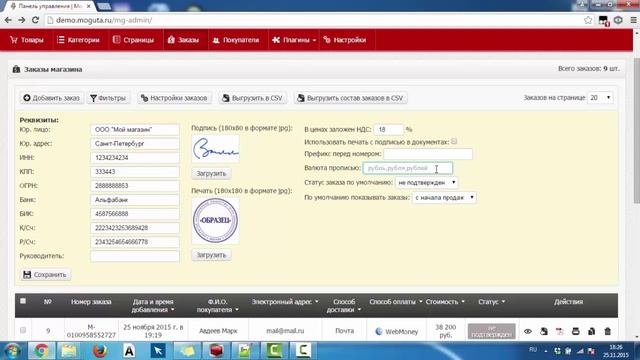Sort by Статус column header
Viewport: 640px width, 360px height.
click(491, 302)
